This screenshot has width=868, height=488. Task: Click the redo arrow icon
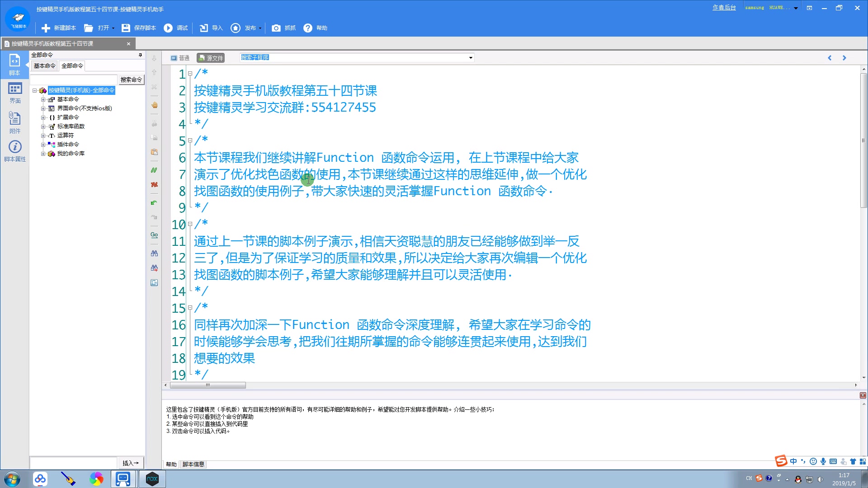[154, 217]
